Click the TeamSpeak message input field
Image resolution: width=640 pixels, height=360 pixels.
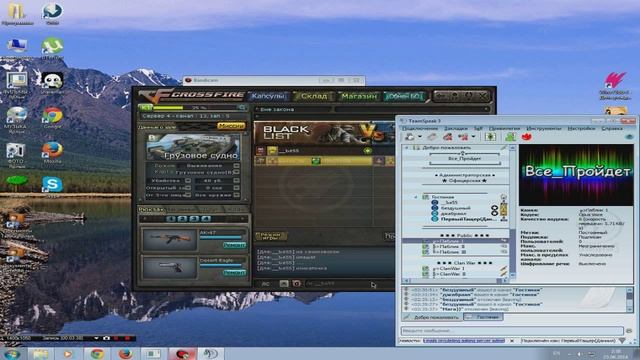pyautogui.click(x=513, y=331)
